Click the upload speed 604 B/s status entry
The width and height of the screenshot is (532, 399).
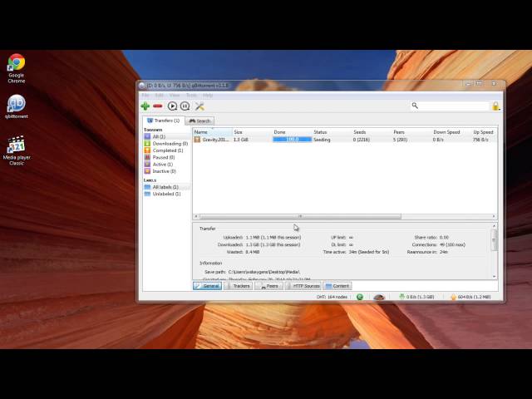[x=470, y=297]
